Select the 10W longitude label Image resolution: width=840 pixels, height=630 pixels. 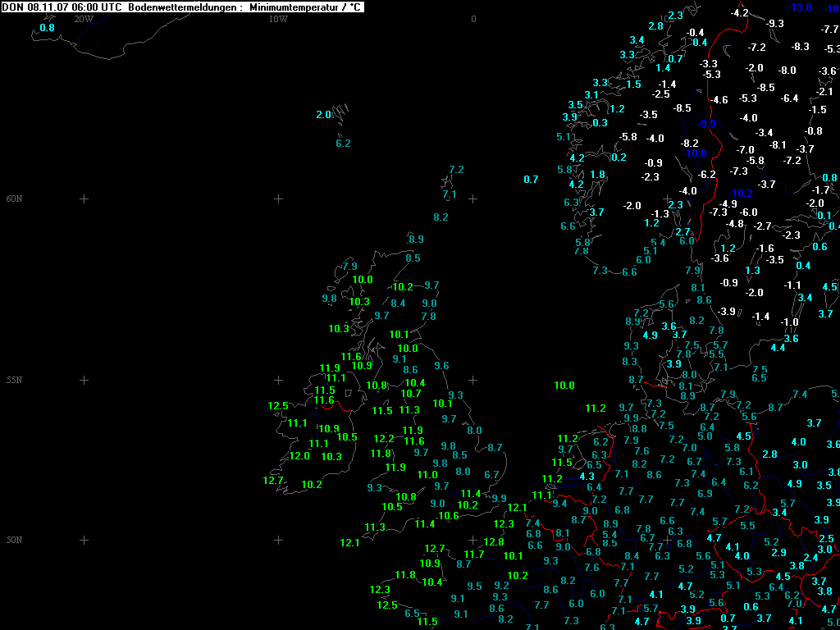click(x=278, y=19)
